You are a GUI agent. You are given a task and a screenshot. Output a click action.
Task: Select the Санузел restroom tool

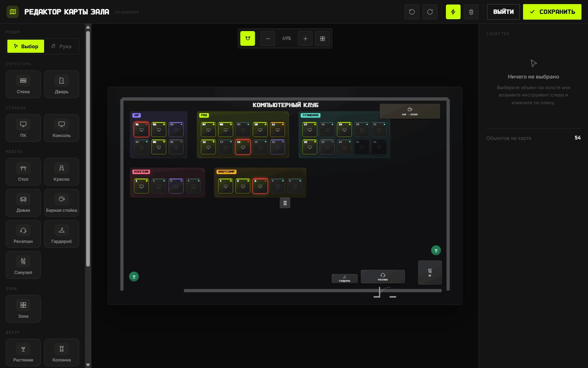click(x=23, y=265)
